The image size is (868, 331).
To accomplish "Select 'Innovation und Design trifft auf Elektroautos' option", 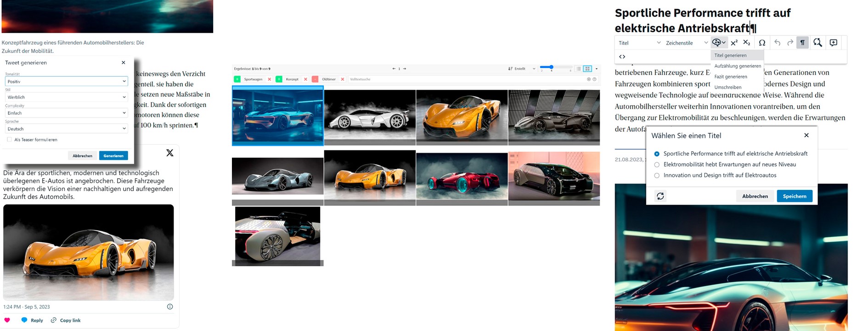I will point(657,176).
